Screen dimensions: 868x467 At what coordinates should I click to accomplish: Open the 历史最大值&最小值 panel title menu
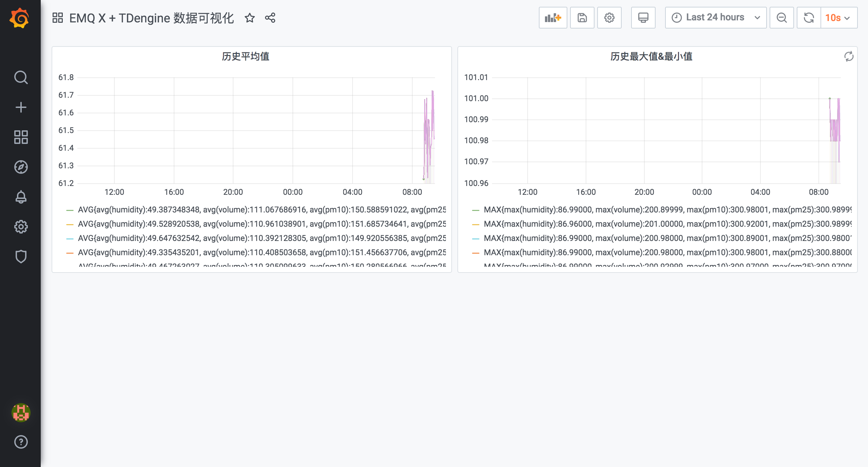tap(651, 56)
